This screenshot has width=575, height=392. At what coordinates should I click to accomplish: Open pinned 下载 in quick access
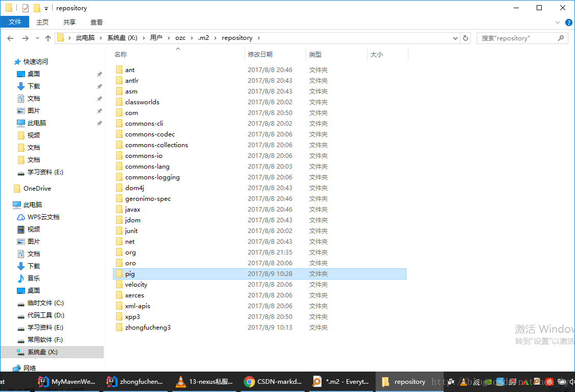[x=33, y=86]
